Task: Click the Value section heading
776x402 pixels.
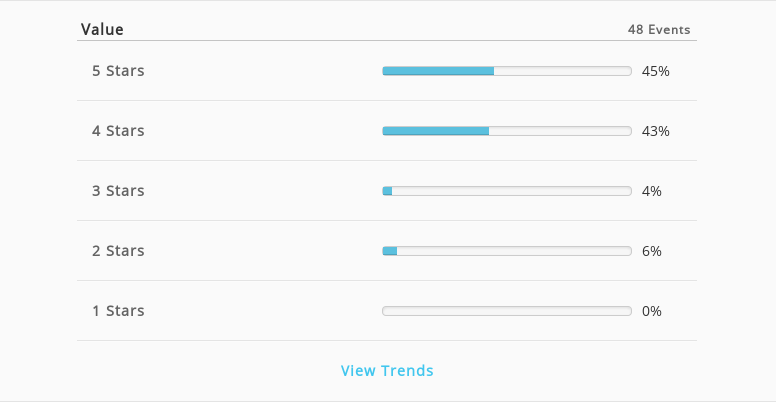Action: 102,30
